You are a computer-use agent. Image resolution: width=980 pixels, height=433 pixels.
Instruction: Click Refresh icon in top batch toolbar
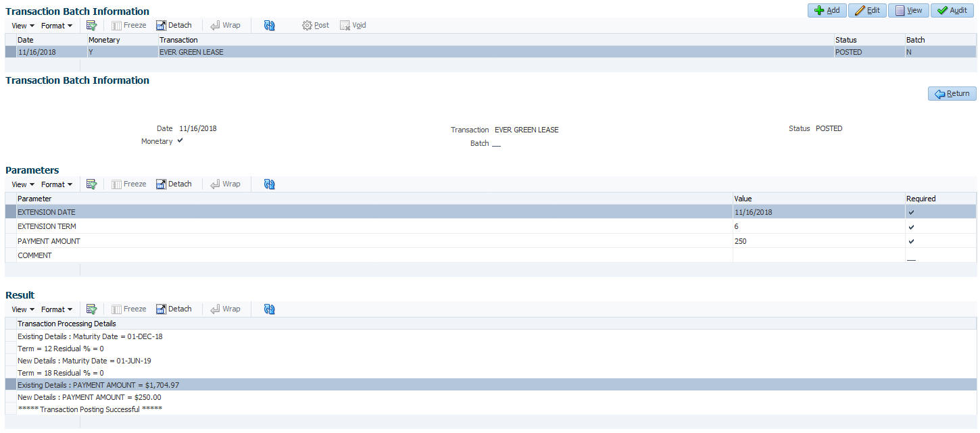(x=270, y=26)
